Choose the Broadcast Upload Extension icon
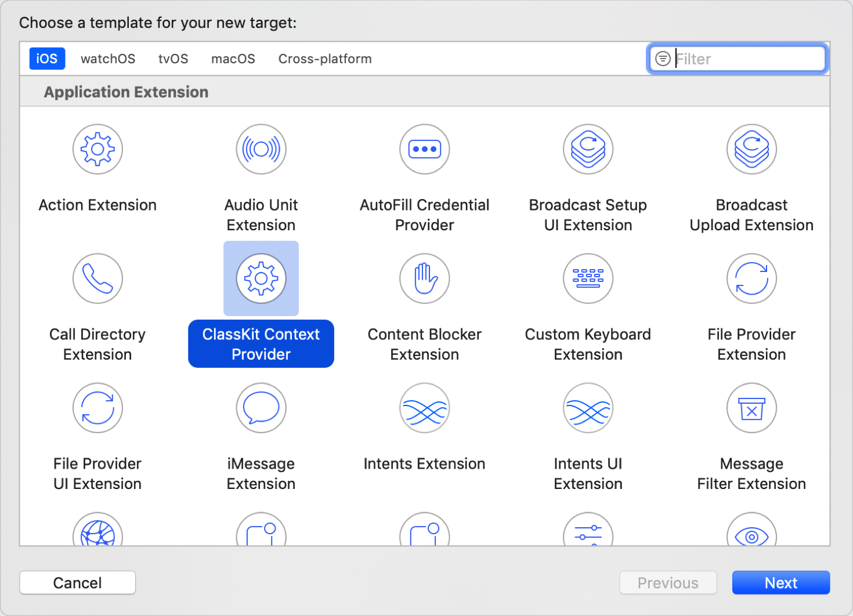The height and width of the screenshot is (616, 853). tap(752, 149)
